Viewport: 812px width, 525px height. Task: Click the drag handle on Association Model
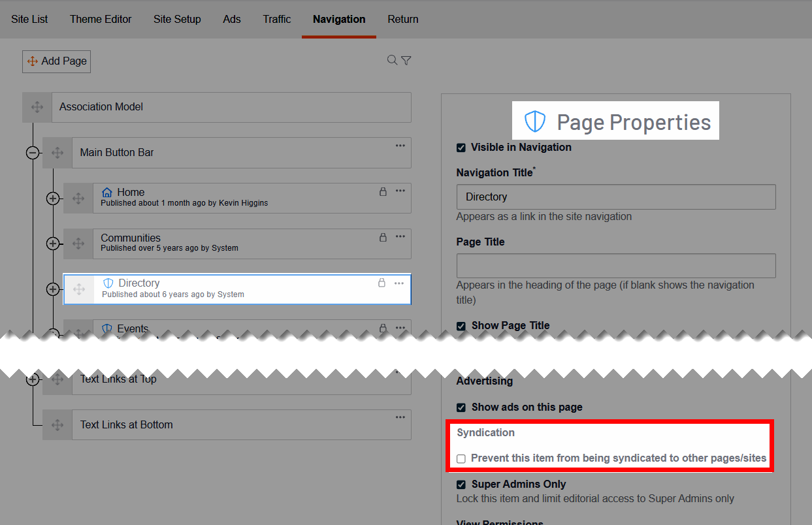(x=37, y=107)
